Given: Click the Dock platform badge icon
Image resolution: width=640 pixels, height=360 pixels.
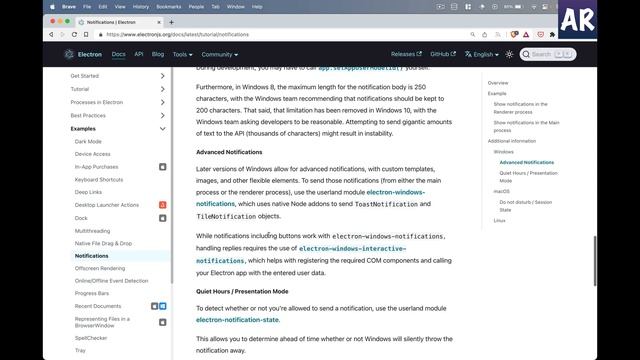Looking at the screenshot, I should pyautogui.click(x=162, y=218).
